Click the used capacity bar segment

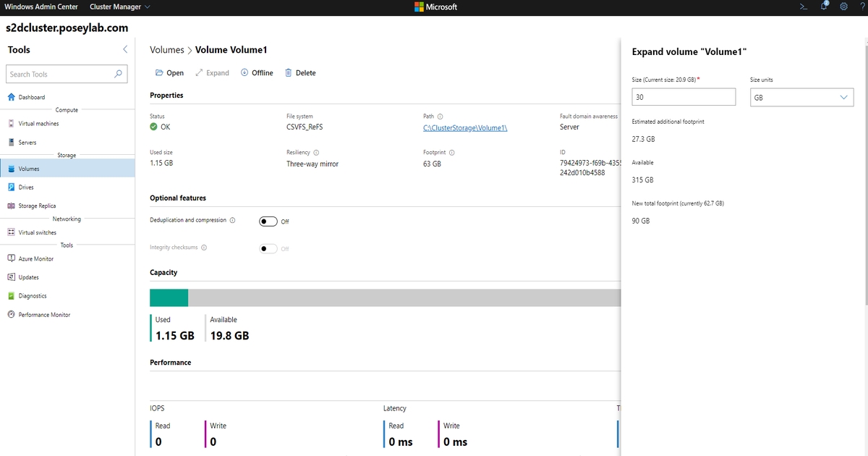click(x=168, y=297)
